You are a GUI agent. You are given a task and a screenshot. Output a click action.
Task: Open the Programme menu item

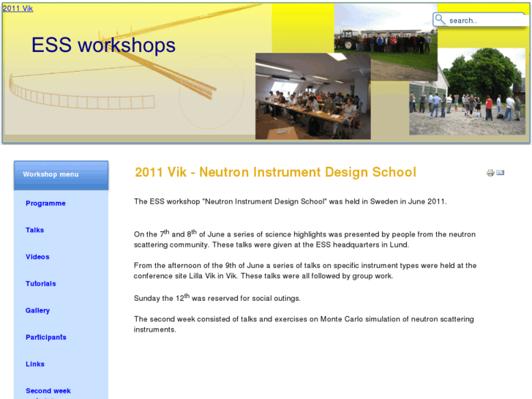[45, 204]
